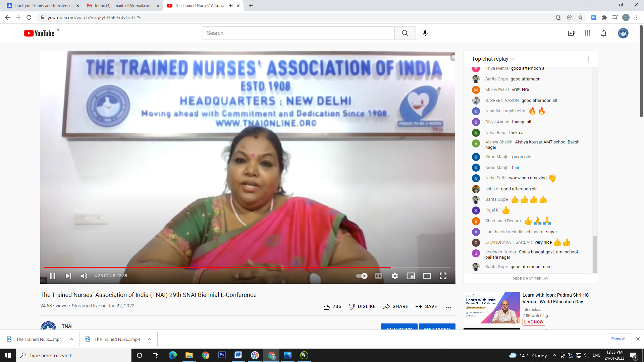Open weather 14°C Cloudy widget
The image size is (644, 362).
coord(528,355)
